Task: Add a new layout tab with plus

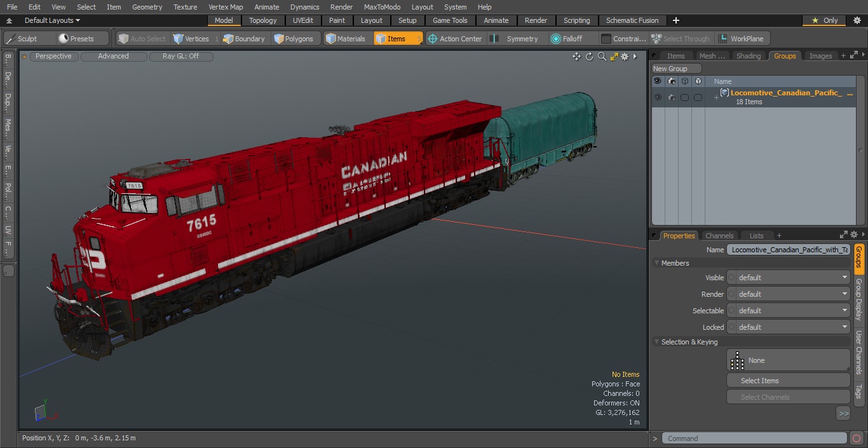Action: [675, 20]
